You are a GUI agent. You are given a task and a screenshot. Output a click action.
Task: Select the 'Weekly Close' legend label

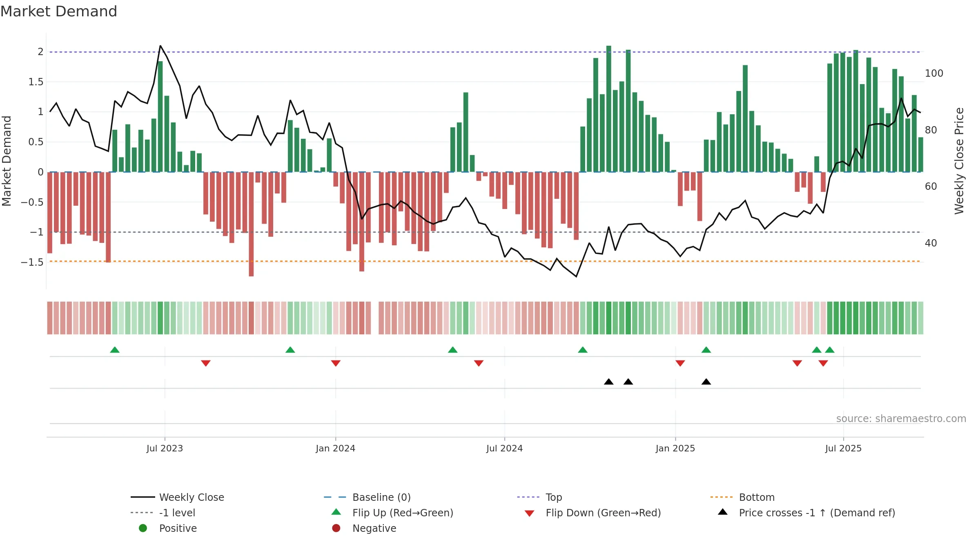click(192, 497)
